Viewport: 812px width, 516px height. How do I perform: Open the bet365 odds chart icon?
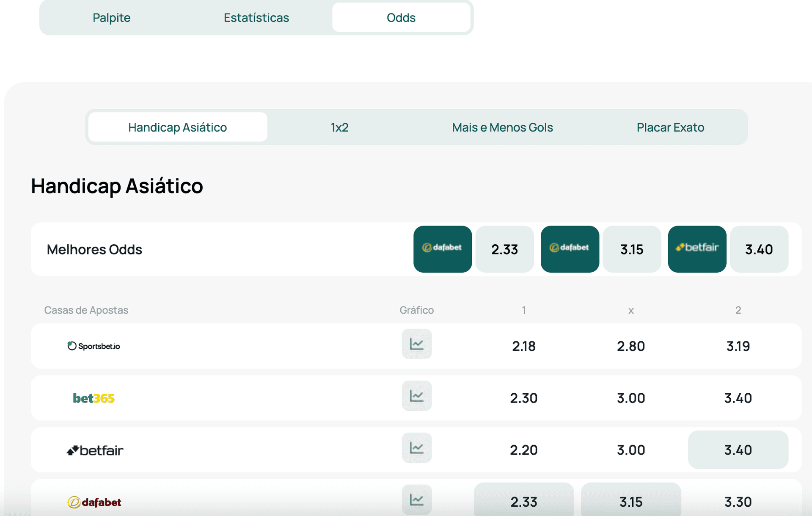(417, 396)
